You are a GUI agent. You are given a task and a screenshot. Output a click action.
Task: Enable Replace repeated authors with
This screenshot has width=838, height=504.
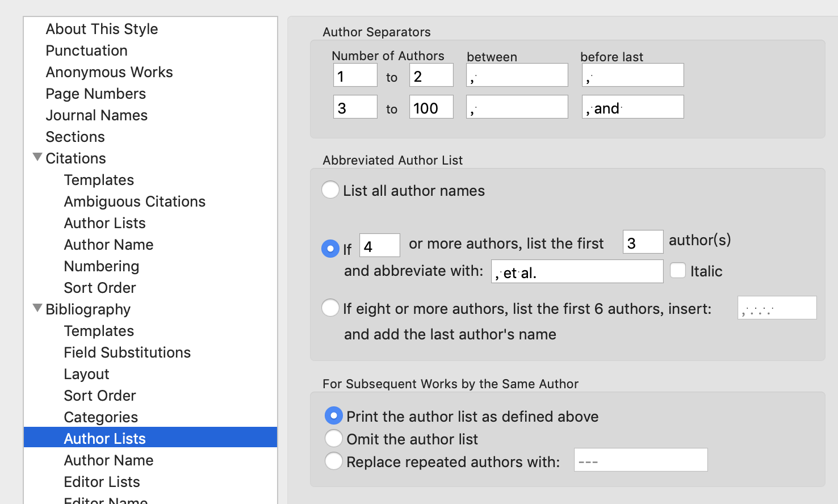click(334, 461)
